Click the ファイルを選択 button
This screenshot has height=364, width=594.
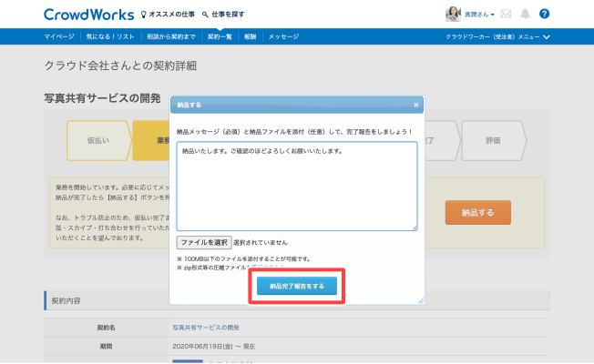coord(204,243)
